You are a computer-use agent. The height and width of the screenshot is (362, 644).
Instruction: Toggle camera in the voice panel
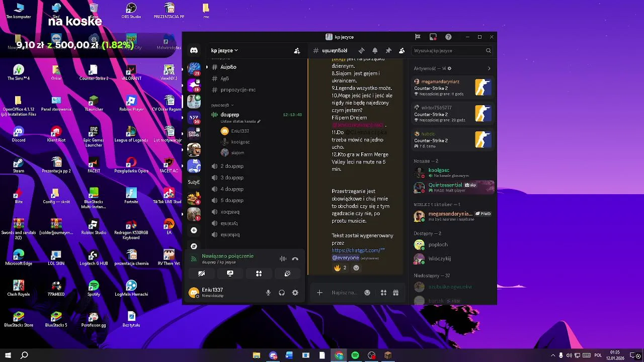(201, 274)
